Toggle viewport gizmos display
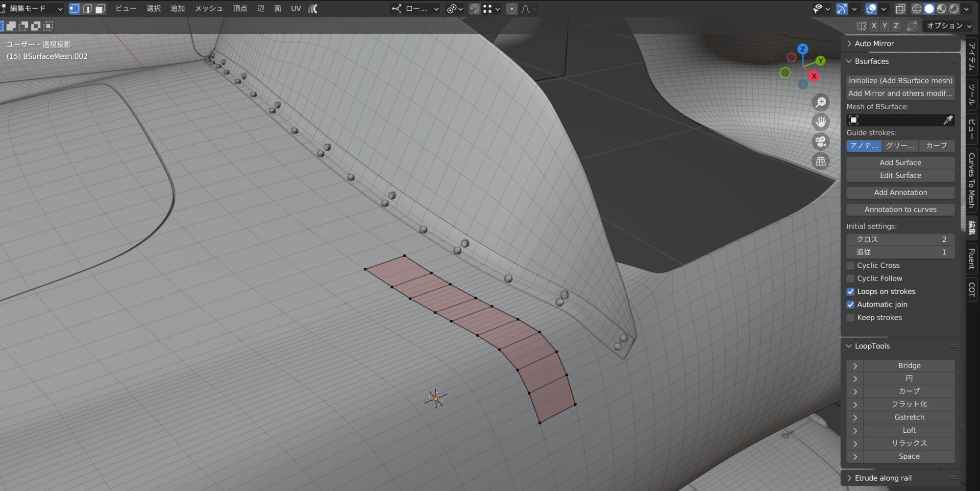The height and width of the screenshot is (491, 980). coord(841,9)
